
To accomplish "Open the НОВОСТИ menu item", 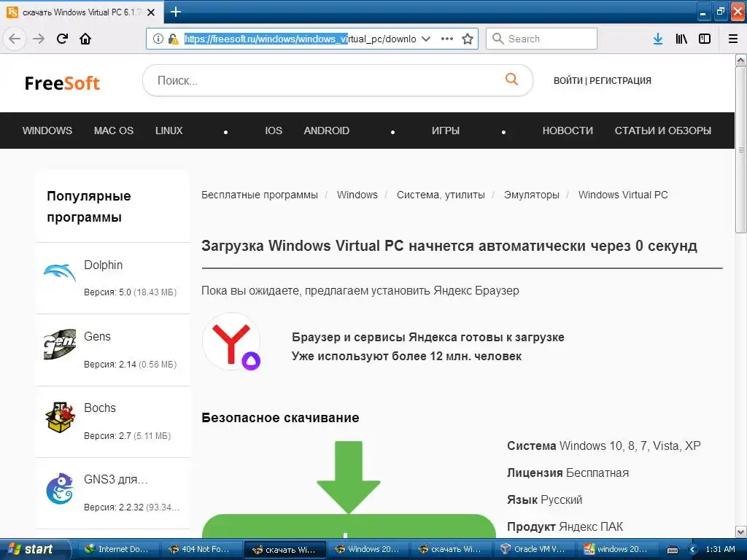I will [568, 131].
